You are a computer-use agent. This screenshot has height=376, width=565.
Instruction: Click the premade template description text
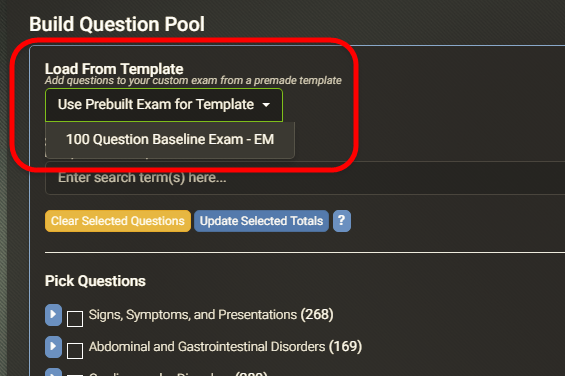(193, 80)
